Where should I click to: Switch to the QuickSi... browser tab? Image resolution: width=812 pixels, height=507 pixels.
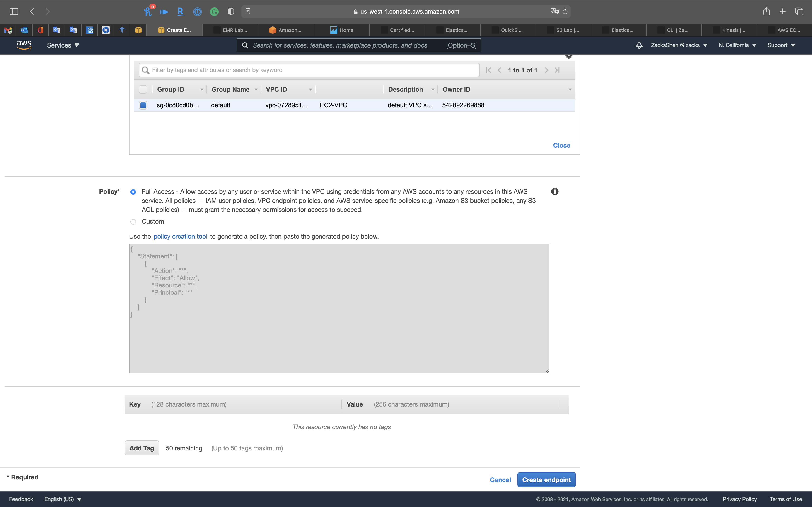508,30
